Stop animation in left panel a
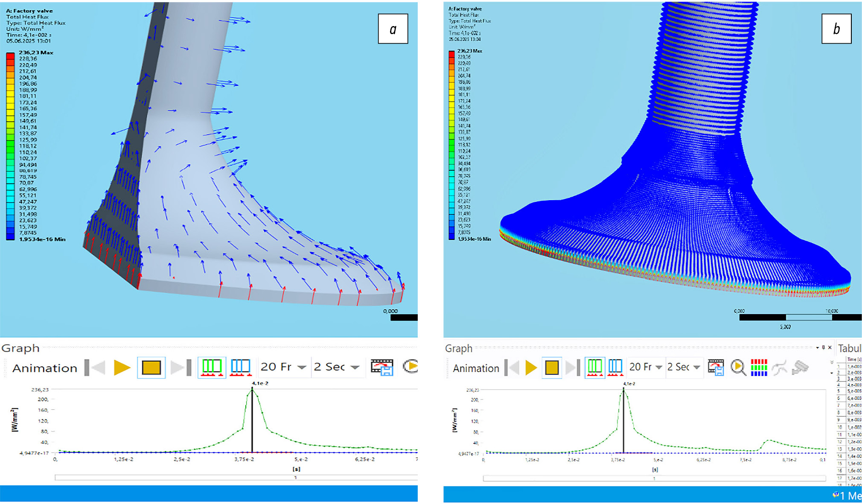Screen dimensions: 862x504 [151, 367]
